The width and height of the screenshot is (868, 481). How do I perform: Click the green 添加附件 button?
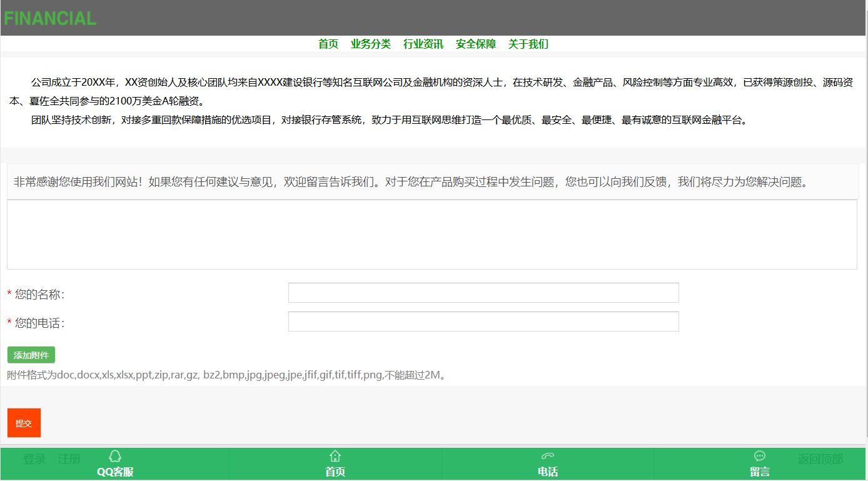31,355
